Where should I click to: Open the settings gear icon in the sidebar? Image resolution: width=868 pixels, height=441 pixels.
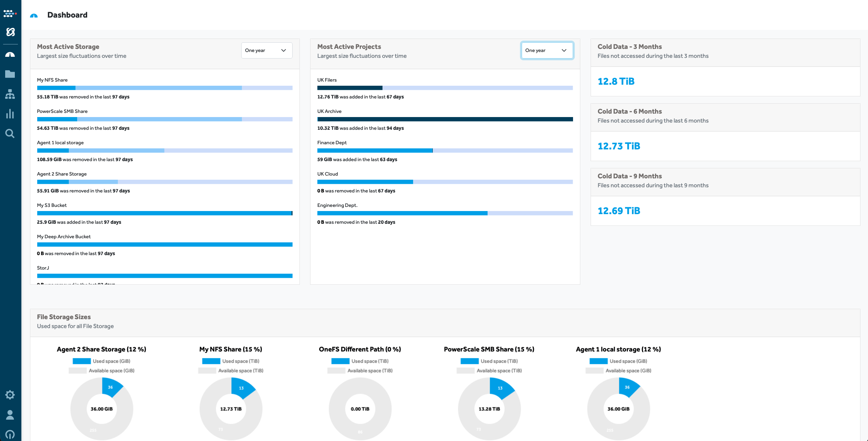(x=10, y=395)
